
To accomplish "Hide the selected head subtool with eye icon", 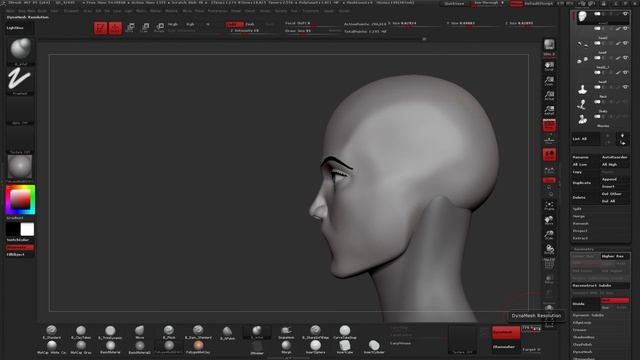I will [x=625, y=14].
